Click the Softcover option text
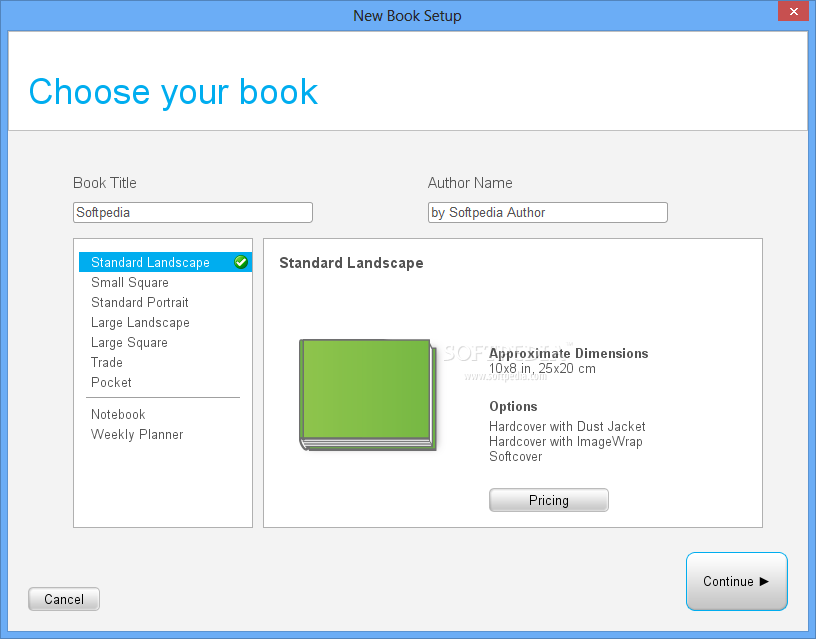The width and height of the screenshot is (816, 639). (516, 457)
